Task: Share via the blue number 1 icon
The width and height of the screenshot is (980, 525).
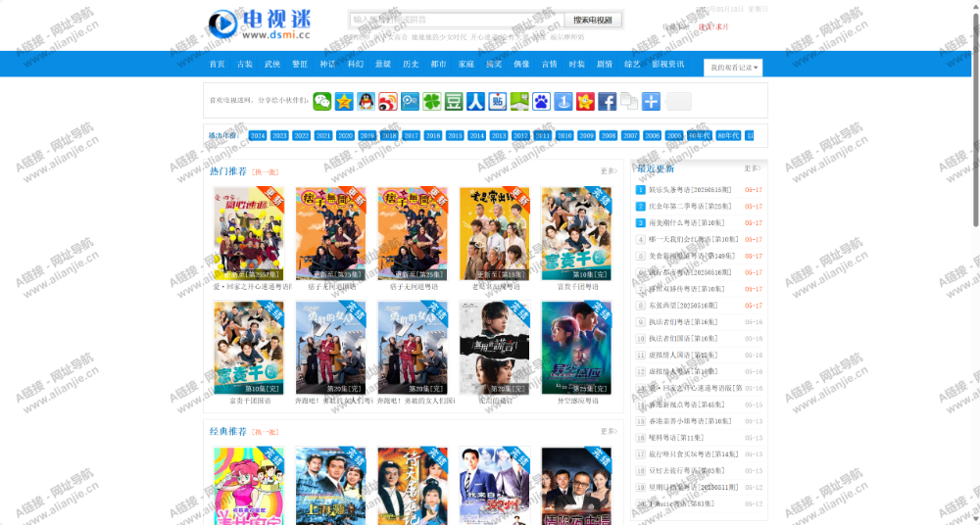Action: tap(563, 101)
